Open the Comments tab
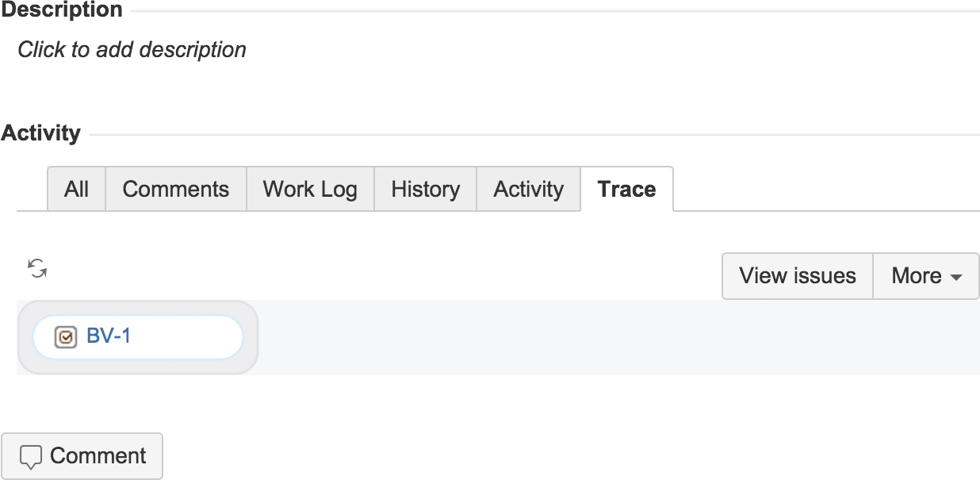 [x=176, y=189]
